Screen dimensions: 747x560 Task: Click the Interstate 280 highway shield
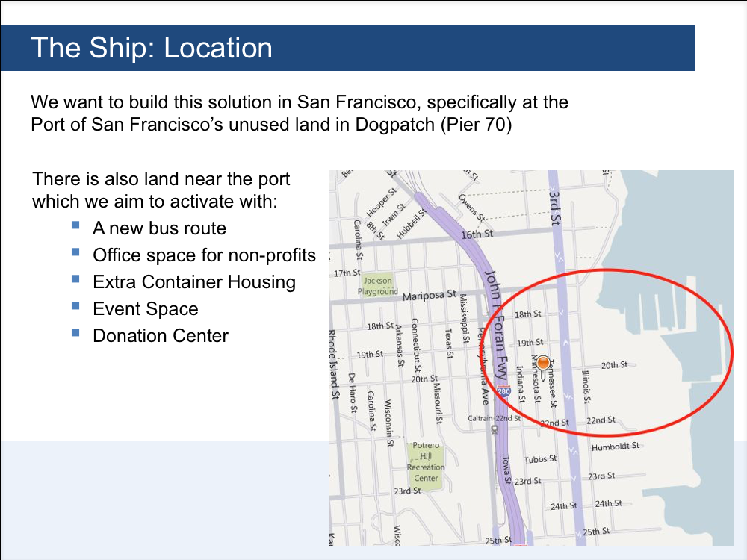coord(503,391)
